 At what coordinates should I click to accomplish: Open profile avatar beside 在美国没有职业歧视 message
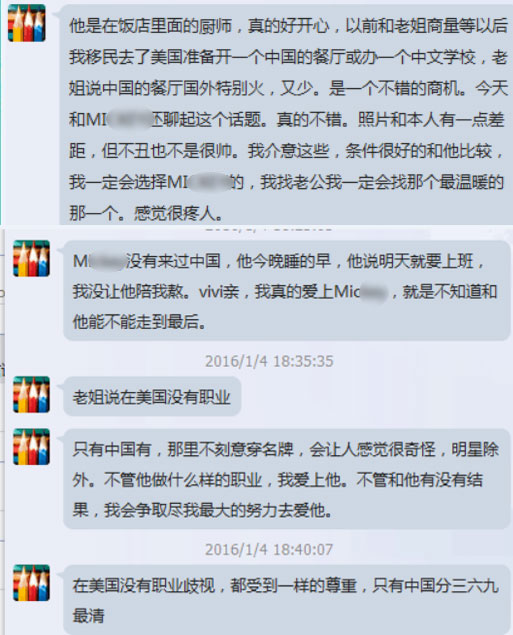[x=31, y=582]
